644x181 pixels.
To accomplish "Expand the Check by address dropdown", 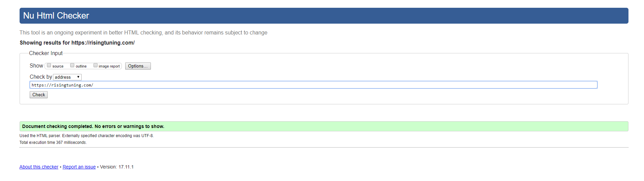I will (x=67, y=77).
